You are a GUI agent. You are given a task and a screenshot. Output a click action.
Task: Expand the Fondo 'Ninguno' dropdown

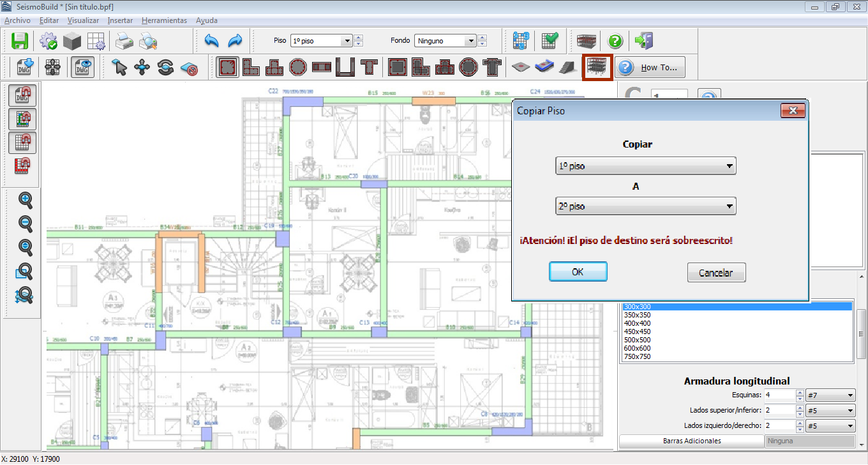470,41
